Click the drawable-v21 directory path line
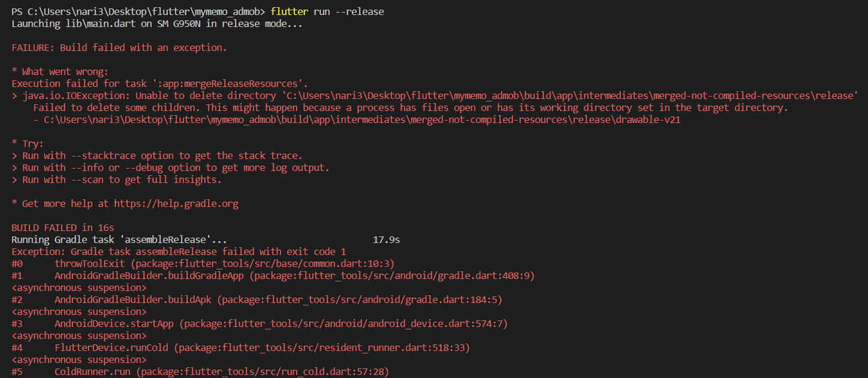Viewport: 868px width, 378px height. click(x=357, y=120)
